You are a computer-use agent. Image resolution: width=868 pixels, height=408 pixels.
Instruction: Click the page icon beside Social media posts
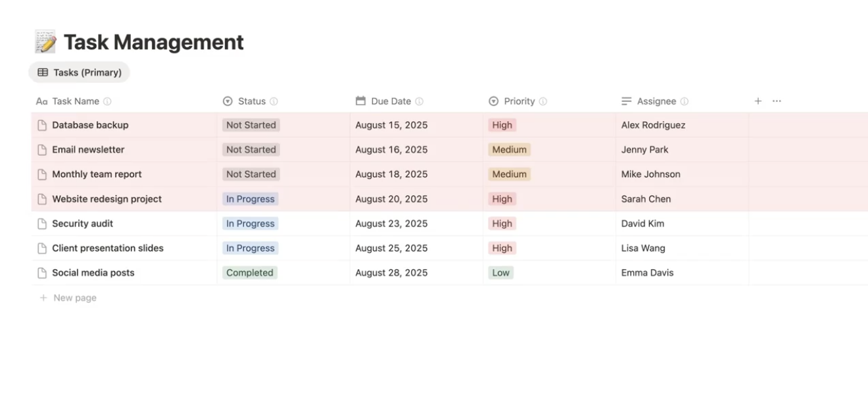click(x=42, y=273)
